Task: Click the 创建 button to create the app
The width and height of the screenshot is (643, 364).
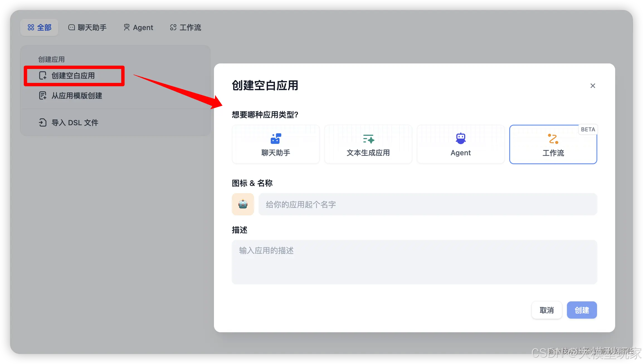Action: (x=582, y=310)
